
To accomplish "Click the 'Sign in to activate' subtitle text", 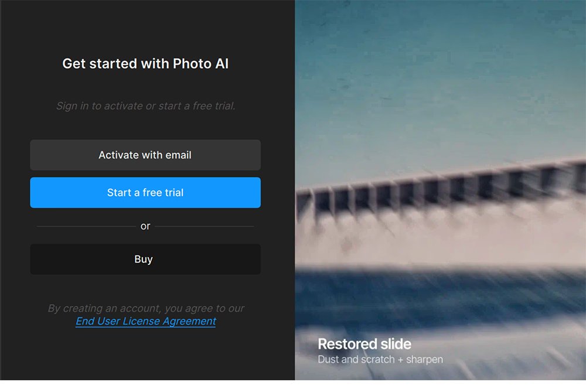I will 146,106.
